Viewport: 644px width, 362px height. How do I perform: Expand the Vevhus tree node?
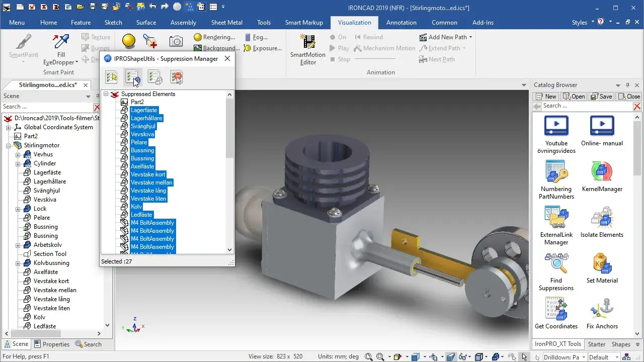[18, 154]
